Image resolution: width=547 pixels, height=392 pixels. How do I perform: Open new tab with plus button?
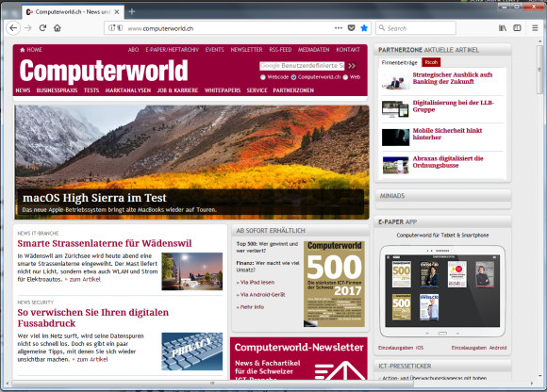pyautogui.click(x=132, y=11)
